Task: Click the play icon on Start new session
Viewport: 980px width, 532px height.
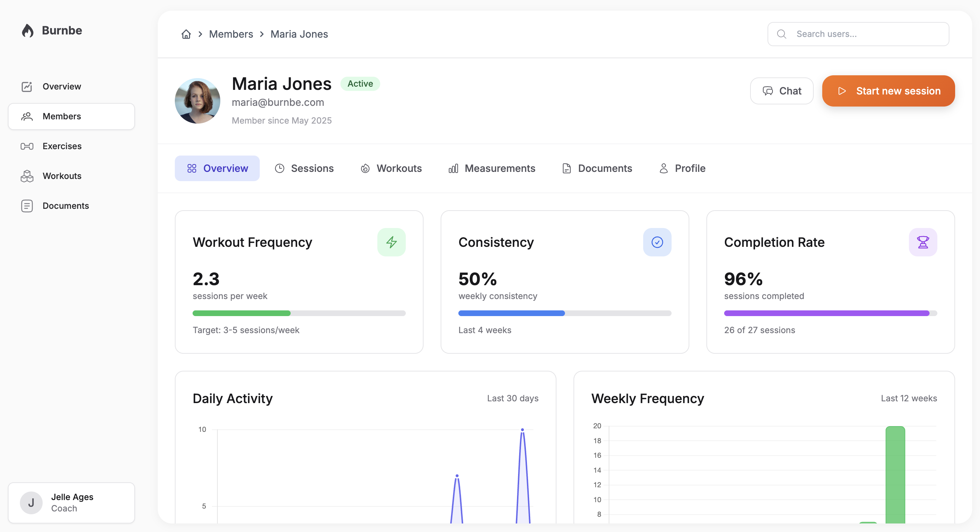Action: pos(842,91)
